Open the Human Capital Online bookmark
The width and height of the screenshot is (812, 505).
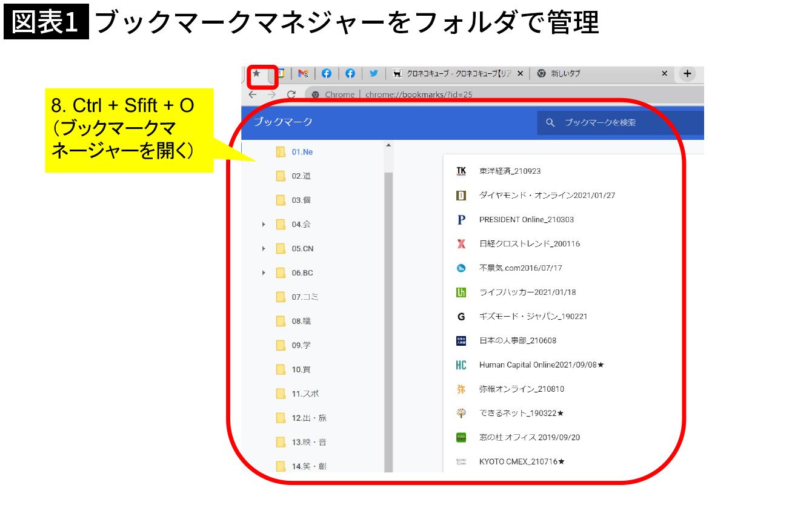click(x=541, y=365)
